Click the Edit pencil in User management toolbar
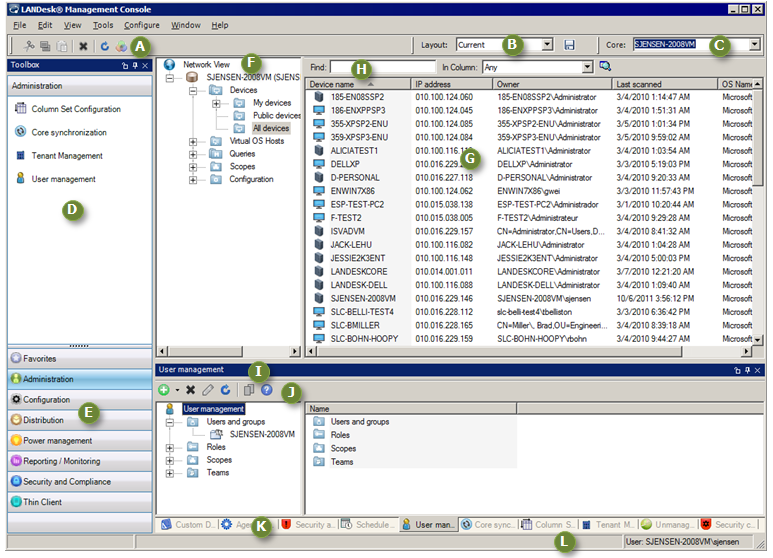The width and height of the screenshot is (773, 558). [208, 390]
